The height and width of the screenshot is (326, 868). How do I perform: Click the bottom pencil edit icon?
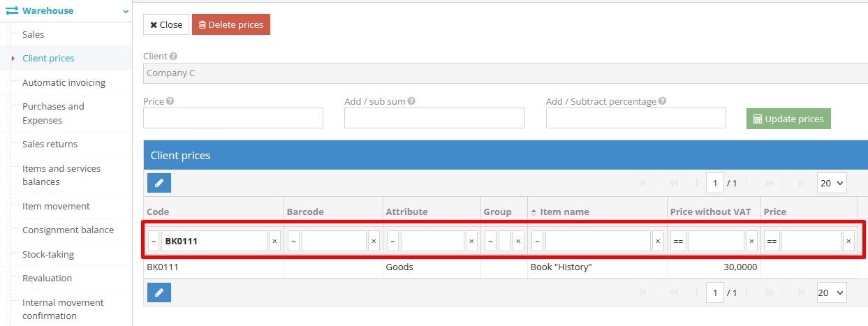(x=159, y=293)
